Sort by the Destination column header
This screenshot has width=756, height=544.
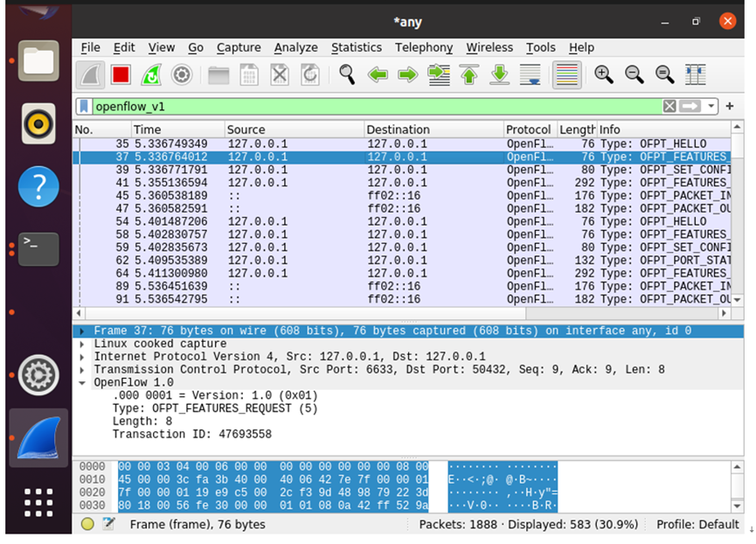433,129
